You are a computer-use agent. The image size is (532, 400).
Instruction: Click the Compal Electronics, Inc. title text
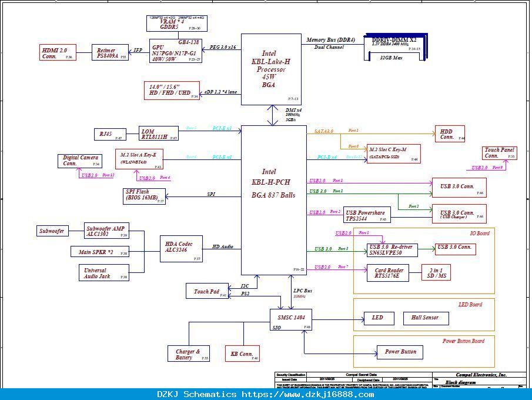pos(481,375)
